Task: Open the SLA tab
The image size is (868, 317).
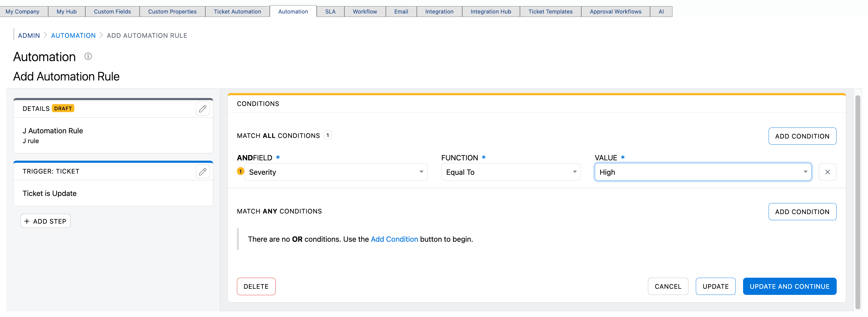Action: [x=330, y=11]
